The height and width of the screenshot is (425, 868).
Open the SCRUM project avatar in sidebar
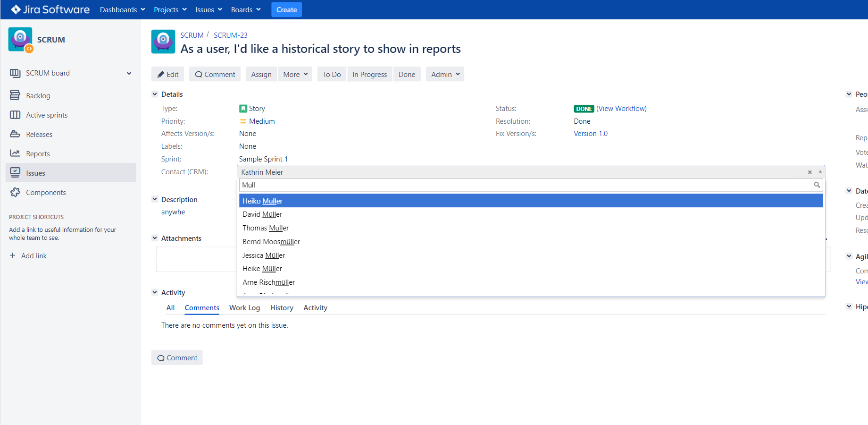point(20,40)
